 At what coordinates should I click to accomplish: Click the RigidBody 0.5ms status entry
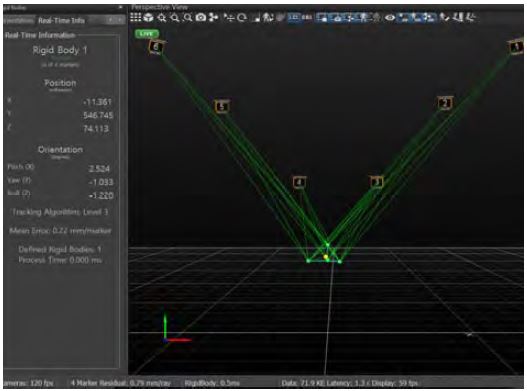212,383
